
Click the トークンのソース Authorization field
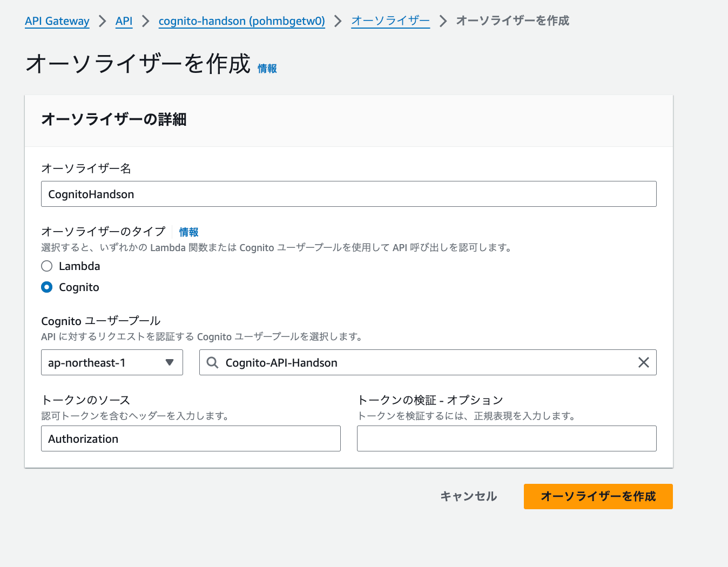coord(191,438)
